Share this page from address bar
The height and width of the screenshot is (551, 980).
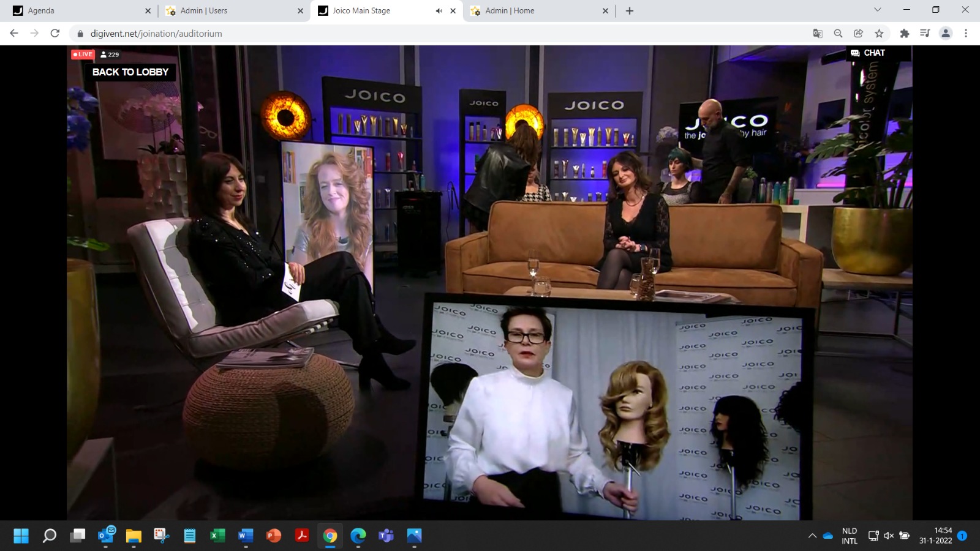click(859, 34)
